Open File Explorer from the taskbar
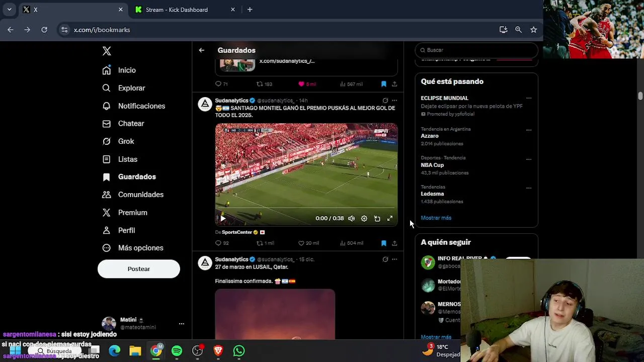The image size is (644, 362). click(135, 351)
